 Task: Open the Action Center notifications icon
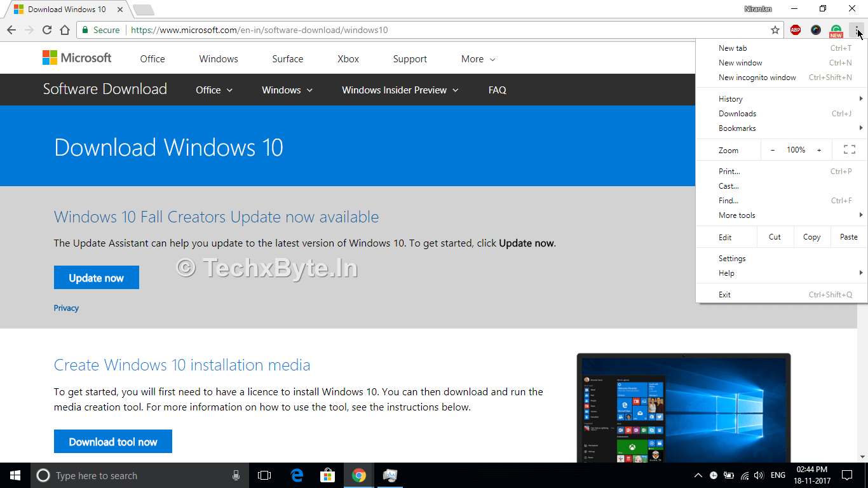[x=847, y=475]
